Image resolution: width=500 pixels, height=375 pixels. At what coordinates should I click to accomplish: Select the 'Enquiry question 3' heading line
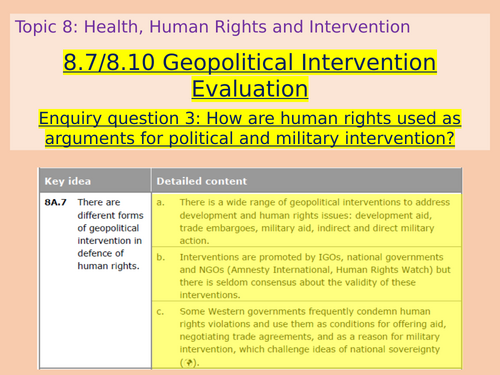click(250, 118)
